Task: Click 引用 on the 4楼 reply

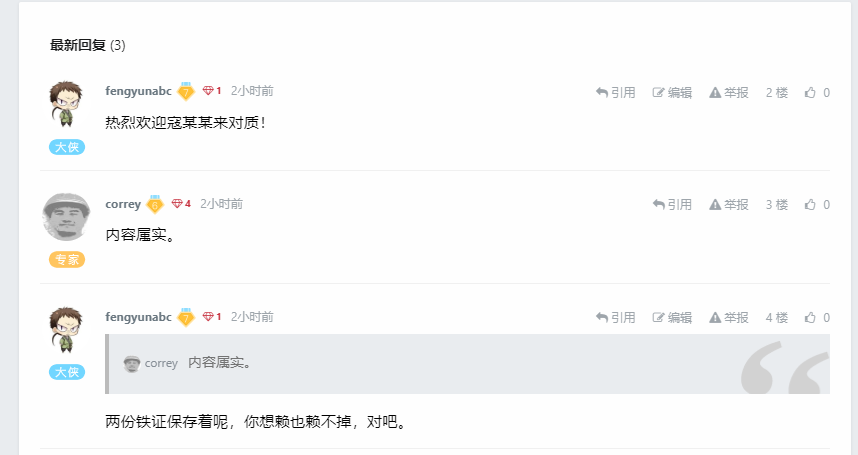Action: [x=616, y=317]
